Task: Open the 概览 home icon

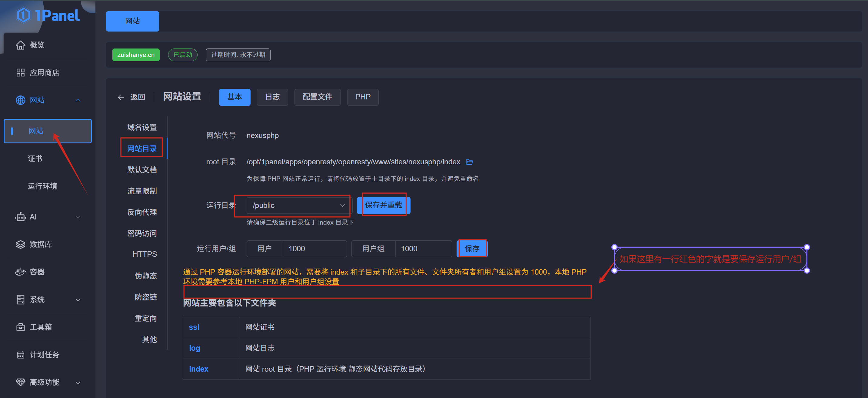Action: pos(21,45)
